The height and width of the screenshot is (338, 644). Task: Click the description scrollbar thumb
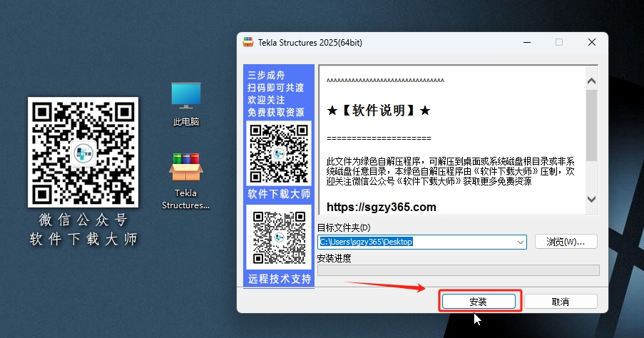coord(591,125)
